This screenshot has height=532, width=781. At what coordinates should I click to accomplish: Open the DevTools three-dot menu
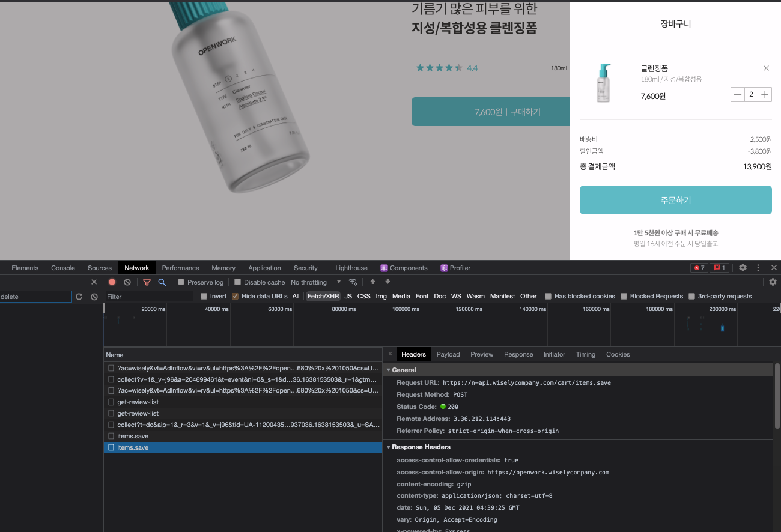tap(758, 268)
